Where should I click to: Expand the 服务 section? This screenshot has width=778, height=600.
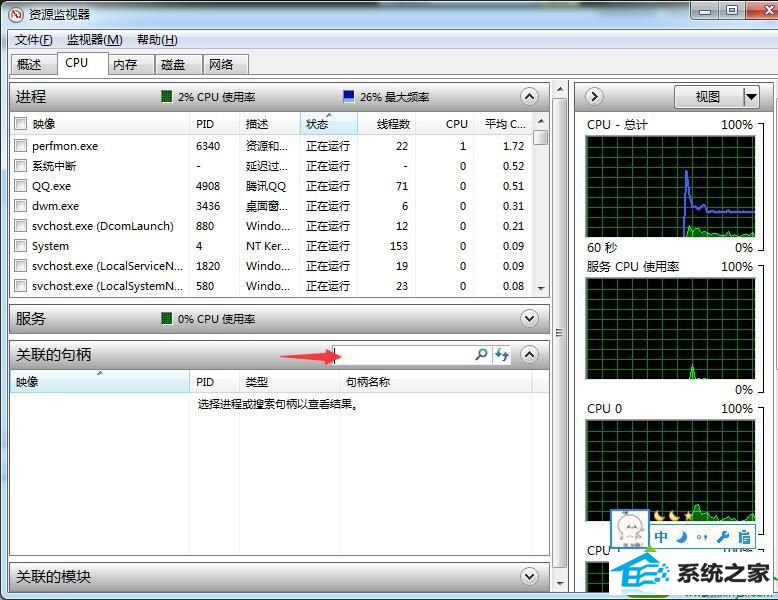click(529, 319)
